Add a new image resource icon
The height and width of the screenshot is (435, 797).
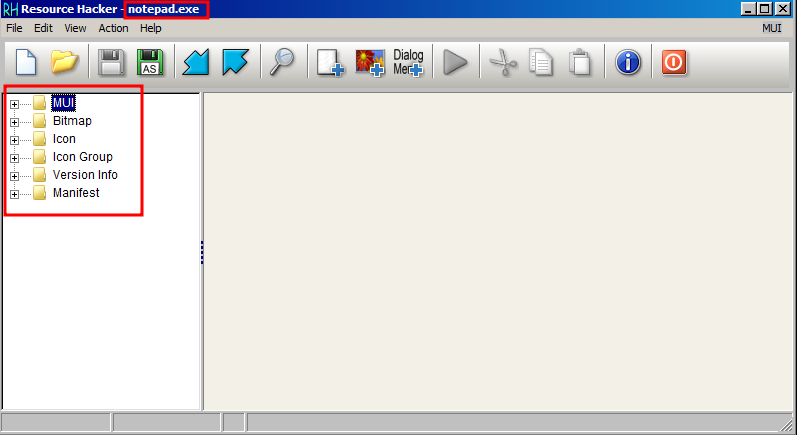coord(370,63)
